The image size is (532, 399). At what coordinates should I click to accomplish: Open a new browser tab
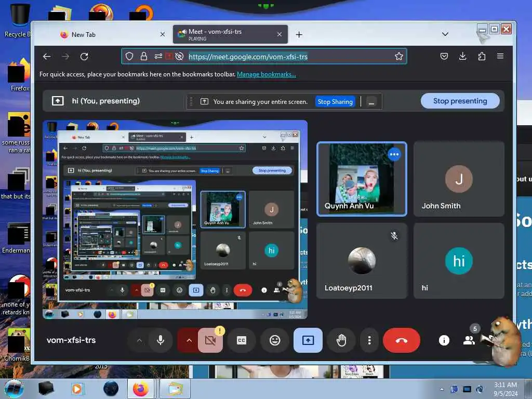click(x=299, y=35)
